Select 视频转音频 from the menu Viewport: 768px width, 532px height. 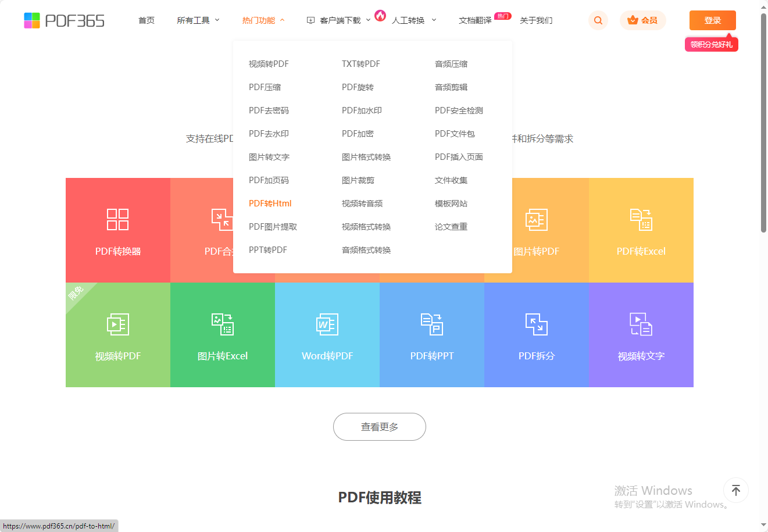click(362, 203)
